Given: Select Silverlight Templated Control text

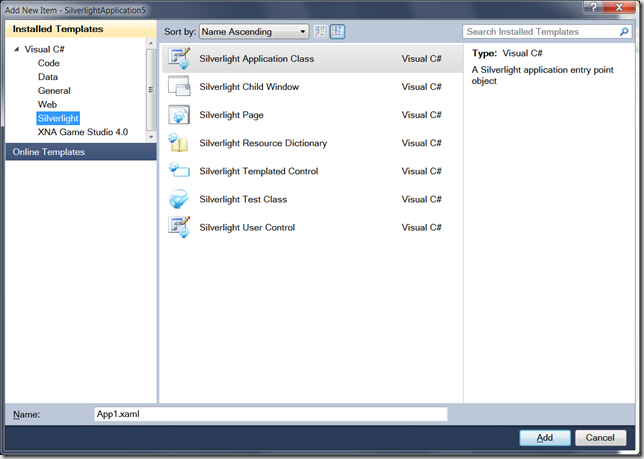Looking at the screenshot, I should pos(259,171).
